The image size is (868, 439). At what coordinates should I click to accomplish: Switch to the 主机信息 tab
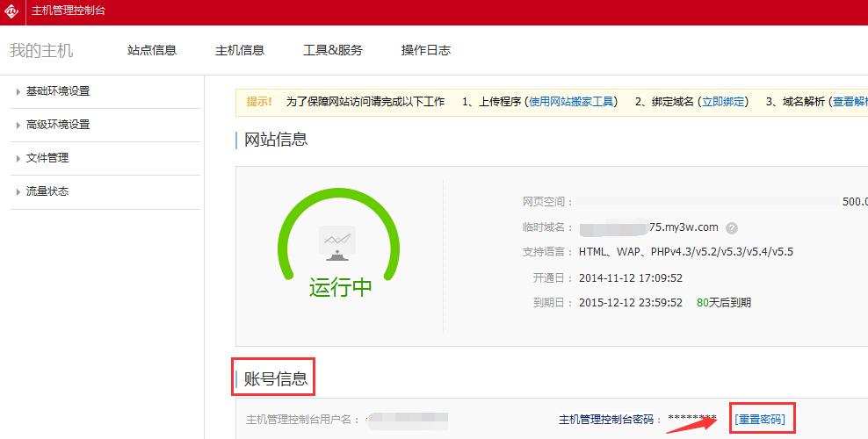point(240,50)
